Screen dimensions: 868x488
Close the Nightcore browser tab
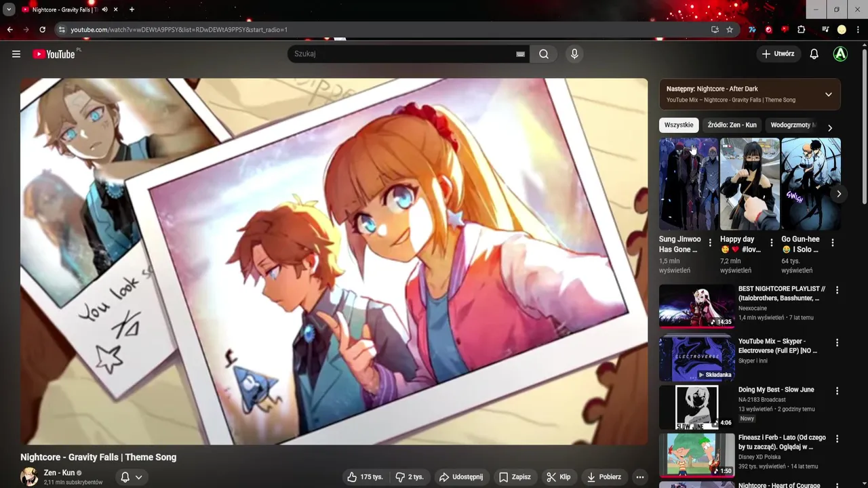coord(115,9)
